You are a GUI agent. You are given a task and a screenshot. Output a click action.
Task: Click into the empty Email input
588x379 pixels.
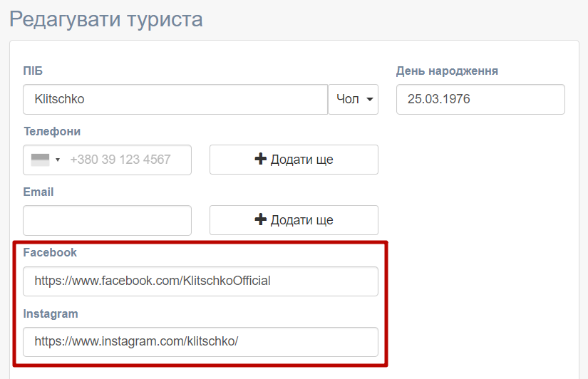point(107,220)
